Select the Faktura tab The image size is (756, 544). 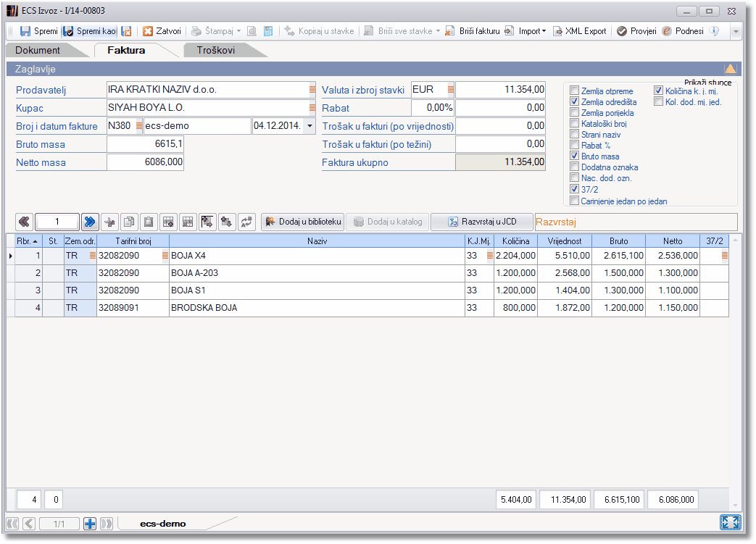point(126,50)
